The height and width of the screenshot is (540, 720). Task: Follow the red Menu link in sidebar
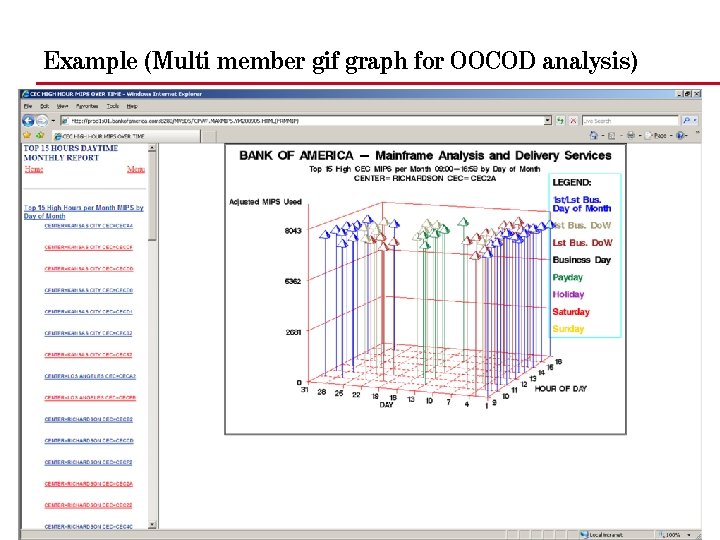[136, 169]
